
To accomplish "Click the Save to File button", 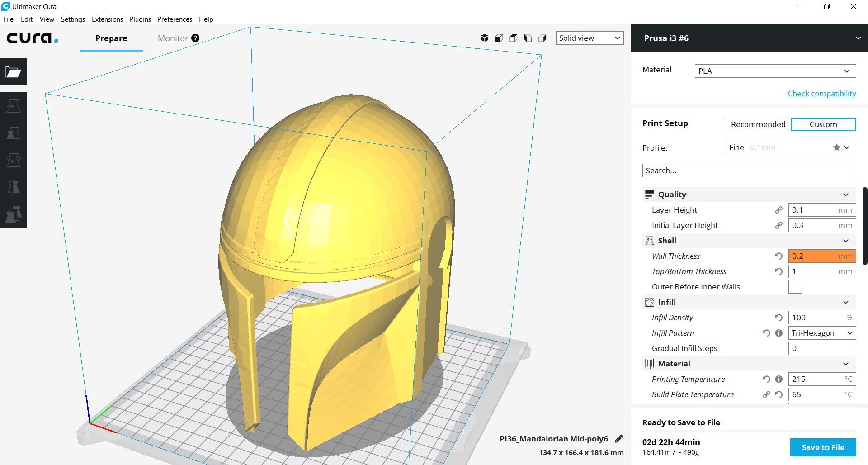I will click(x=823, y=447).
